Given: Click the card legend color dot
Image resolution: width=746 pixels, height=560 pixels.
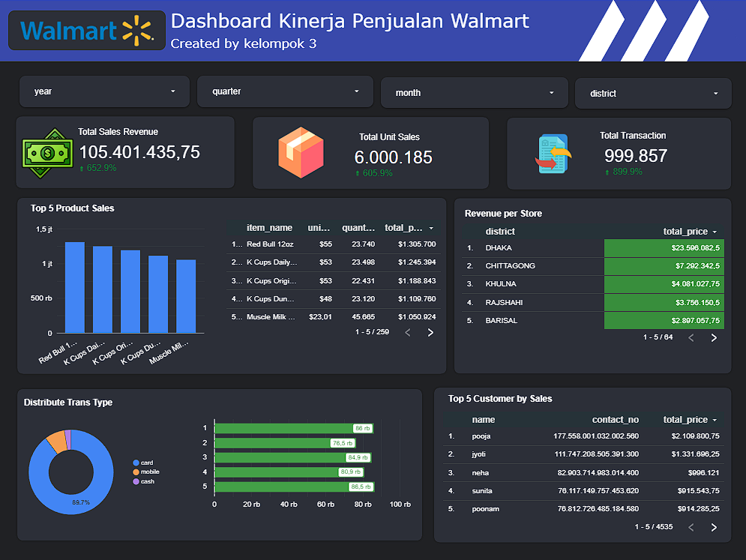Looking at the screenshot, I should pyautogui.click(x=136, y=463).
